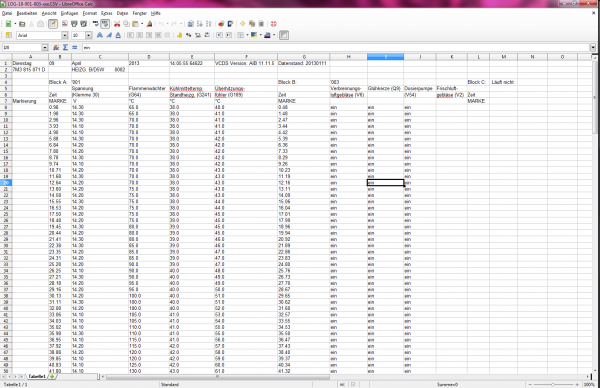Image resolution: width=600 pixels, height=388 pixels.
Task: Open the Extras menu
Action: click(x=107, y=13)
